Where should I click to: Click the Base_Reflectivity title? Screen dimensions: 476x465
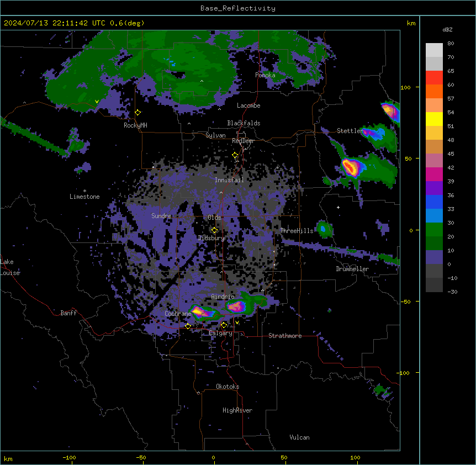coord(238,8)
